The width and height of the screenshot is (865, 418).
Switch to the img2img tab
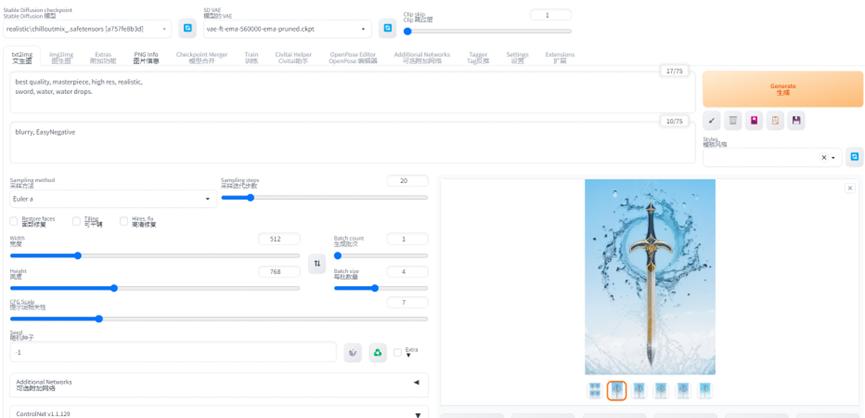pyautogui.click(x=61, y=57)
